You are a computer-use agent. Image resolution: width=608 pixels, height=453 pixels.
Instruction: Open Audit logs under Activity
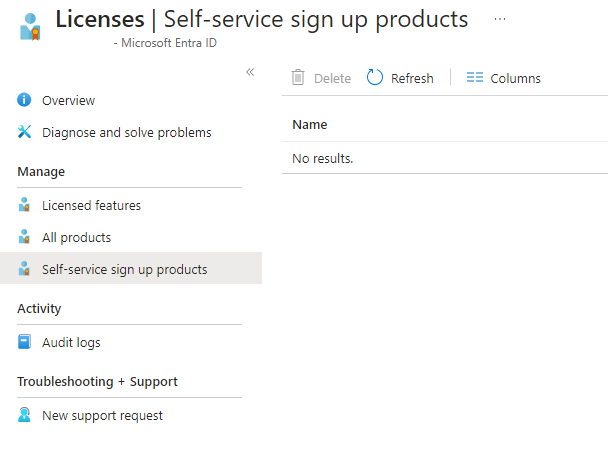(71, 342)
